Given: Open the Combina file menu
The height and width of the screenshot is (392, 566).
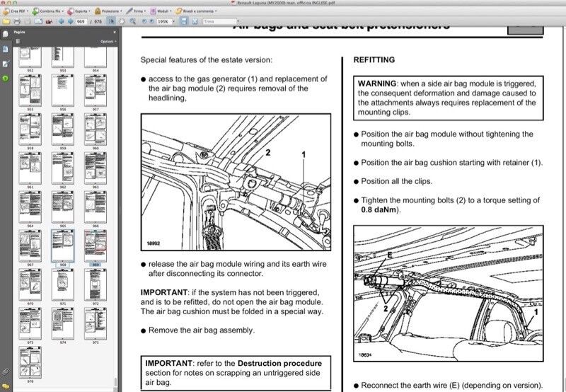Looking at the screenshot, I should point(47,11).
